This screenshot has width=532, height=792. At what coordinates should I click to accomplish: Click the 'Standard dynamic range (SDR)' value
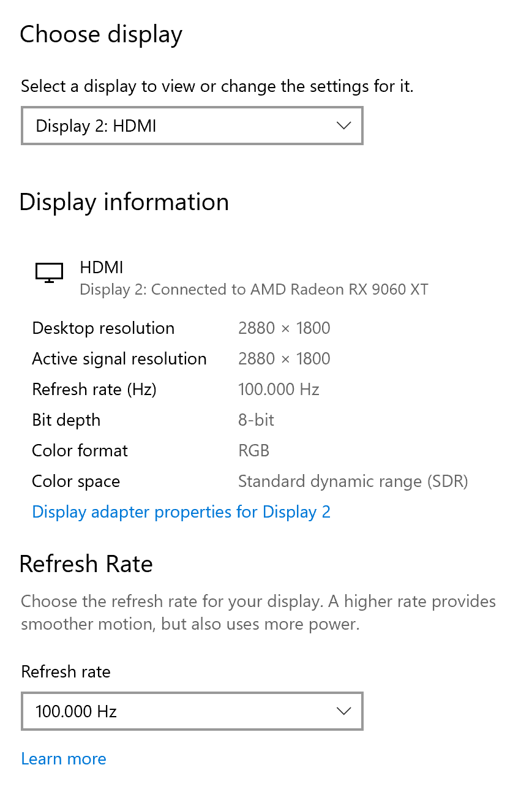353,481
